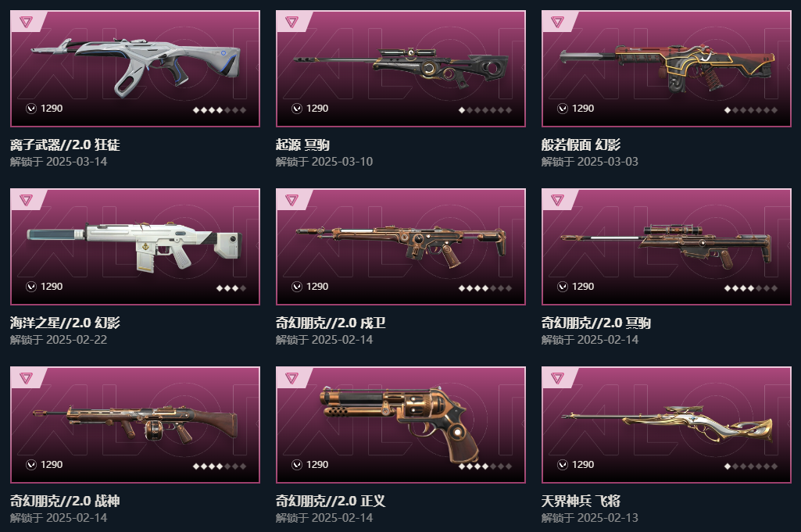Click VP currency icon on 奇幻朋克//2.0 戍卫 card
Image resolution: width=801 pixels, height=532 pixels.
click(x=297, y=287)
